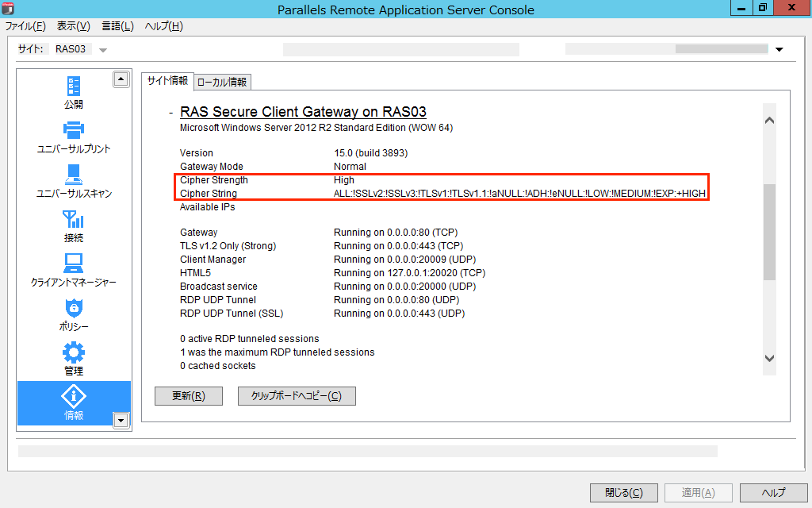Viewport: 812px width, 508px height.
Task: Select the 情報 information icon
Action: click(74, 396)
